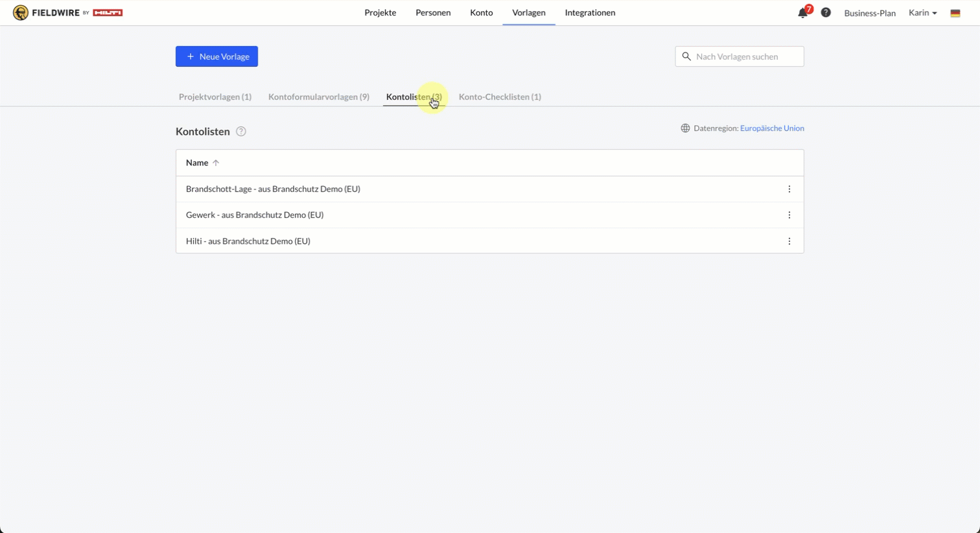Sort list by Name column arrow
The image size is (980, 533).
click(216, 163)
